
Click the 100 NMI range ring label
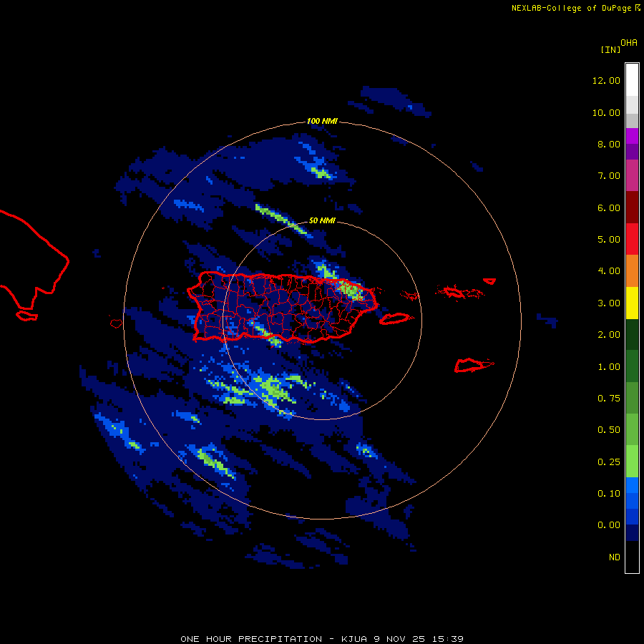[322, 121]
